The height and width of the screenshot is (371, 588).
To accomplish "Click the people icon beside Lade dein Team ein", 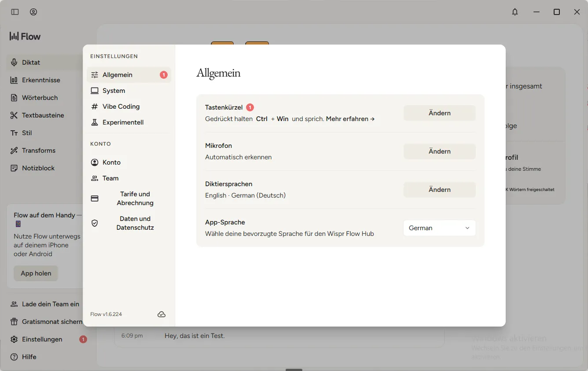I will [x=14, y=304].
